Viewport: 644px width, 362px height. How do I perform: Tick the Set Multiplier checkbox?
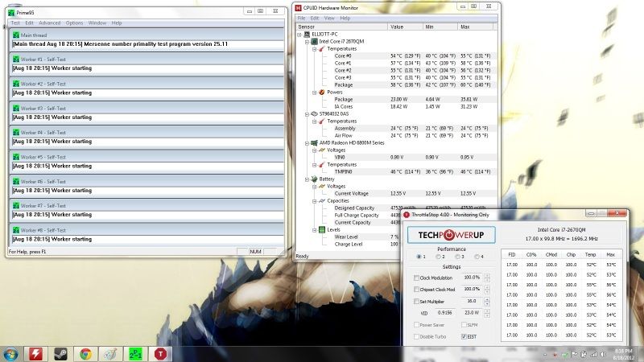(416, 301)
